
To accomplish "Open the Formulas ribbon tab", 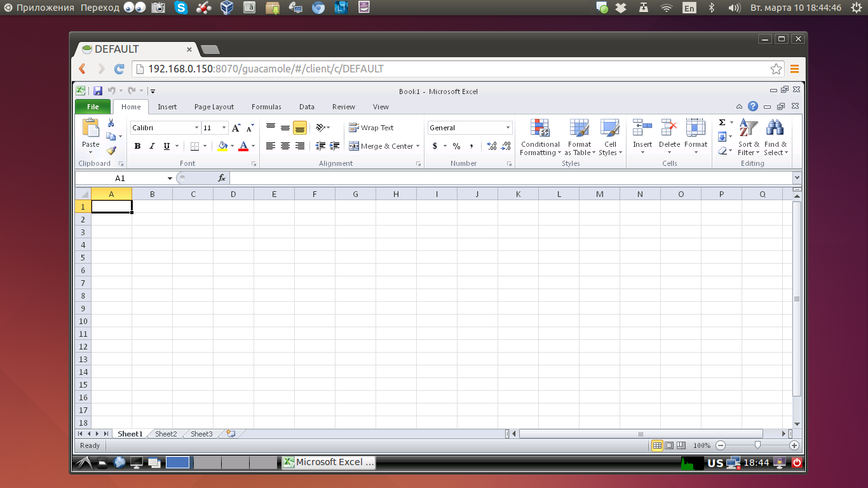I will click(266, 107).
